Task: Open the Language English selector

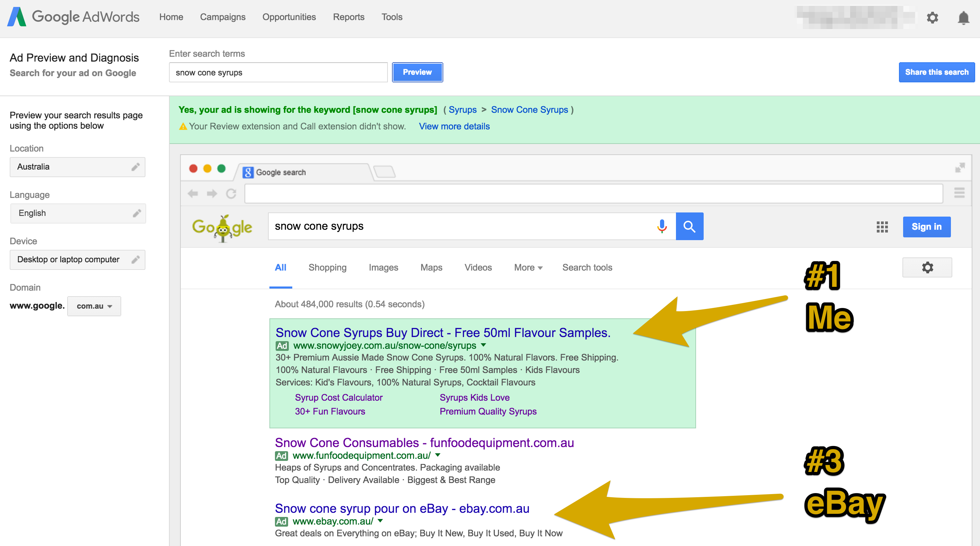Action: pos(78,213)
